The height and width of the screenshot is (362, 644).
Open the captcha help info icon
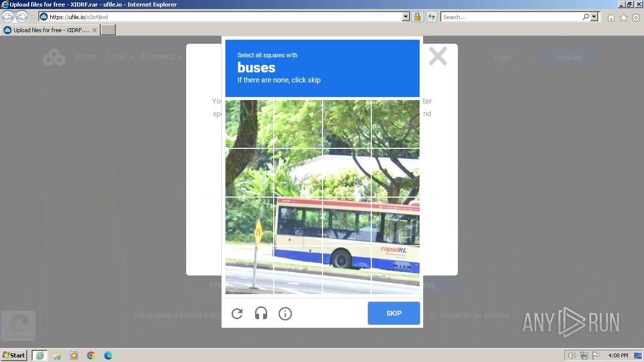[285, 314]
